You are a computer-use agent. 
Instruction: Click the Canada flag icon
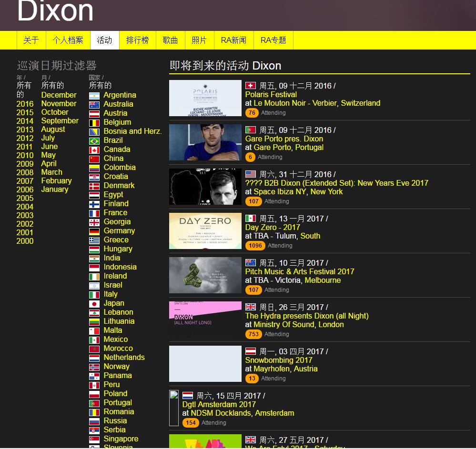pyautogui.click(x=94, y=150)
